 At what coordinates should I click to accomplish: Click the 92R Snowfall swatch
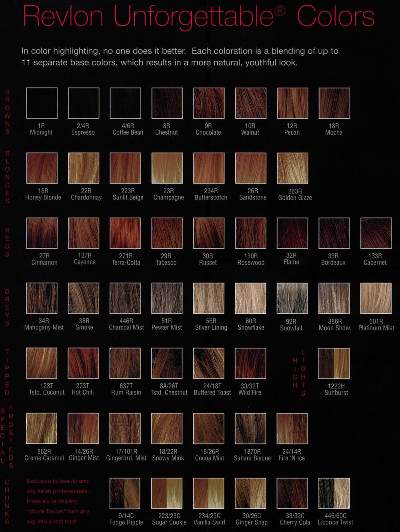click(292, 298)
